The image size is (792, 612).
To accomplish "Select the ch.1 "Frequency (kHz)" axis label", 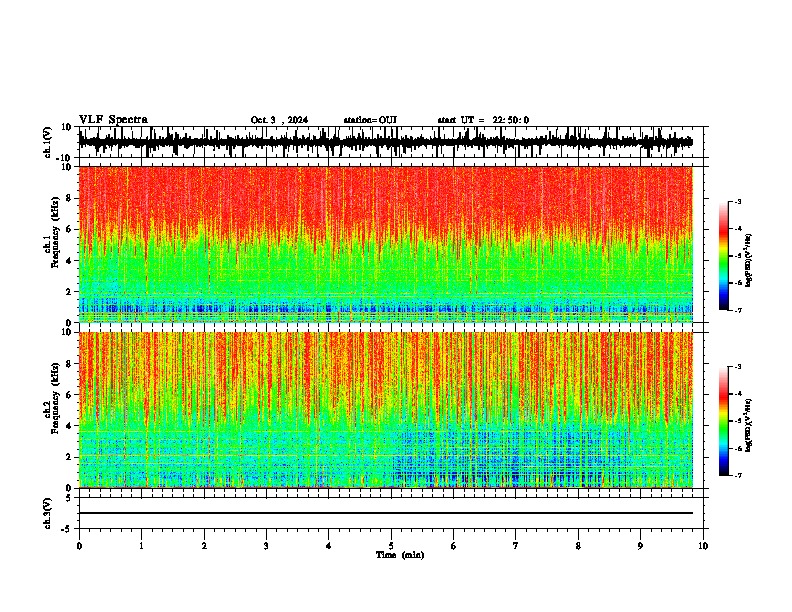I will 56,232.
